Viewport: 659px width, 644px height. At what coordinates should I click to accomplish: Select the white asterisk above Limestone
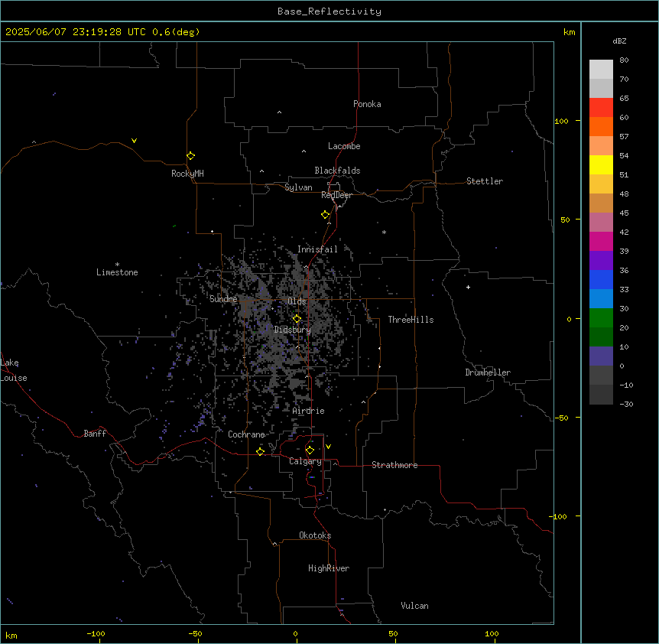click(117, 265)
